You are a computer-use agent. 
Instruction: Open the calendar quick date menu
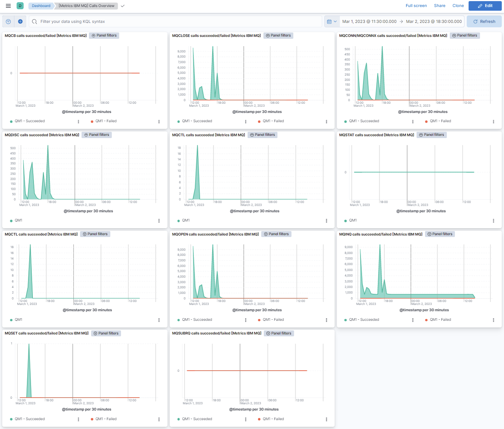[x=332, y=22]
